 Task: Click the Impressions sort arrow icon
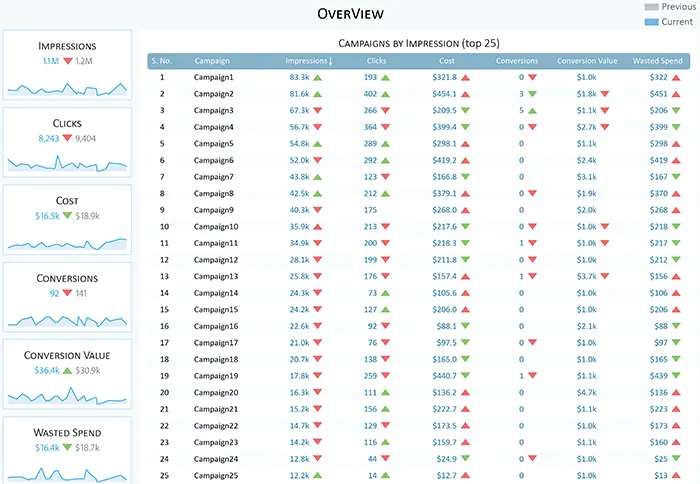[x=330, y=61]
